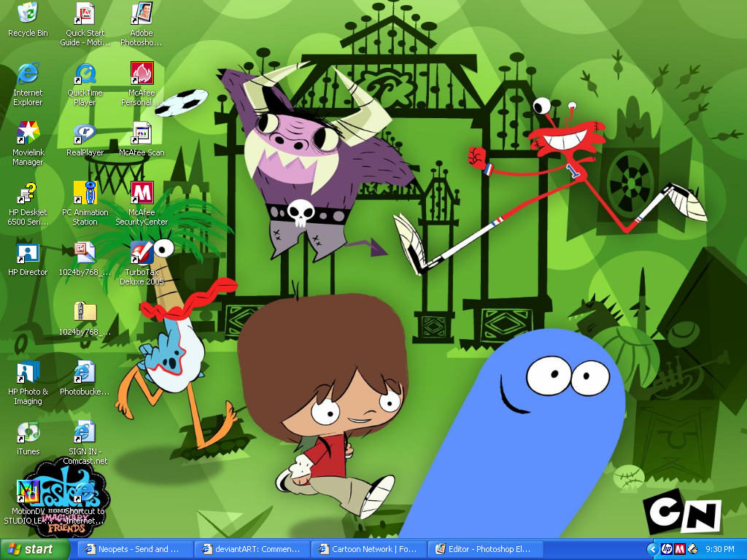
Task: Click HP tray icon
Action: (667, 549)
